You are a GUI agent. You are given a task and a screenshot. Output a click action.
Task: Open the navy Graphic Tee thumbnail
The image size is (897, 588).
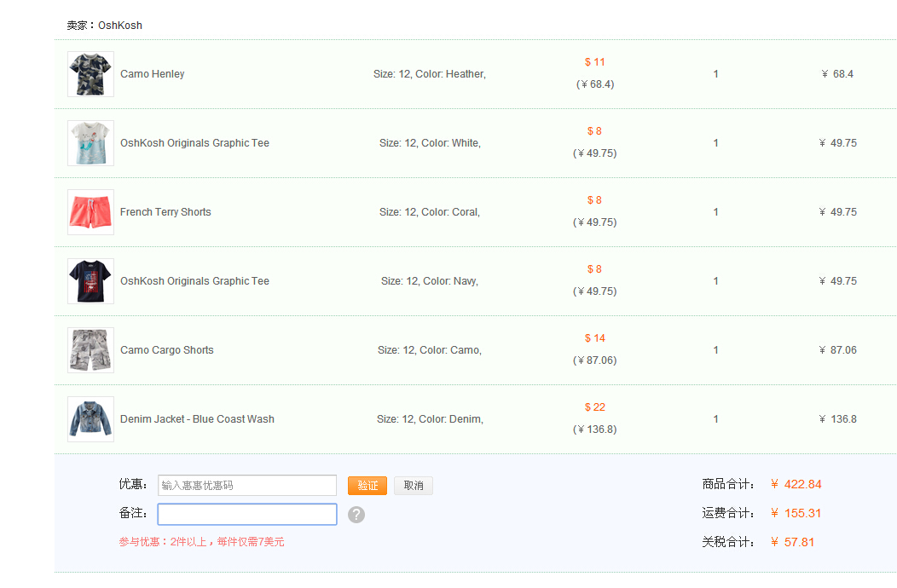point(90,281)
